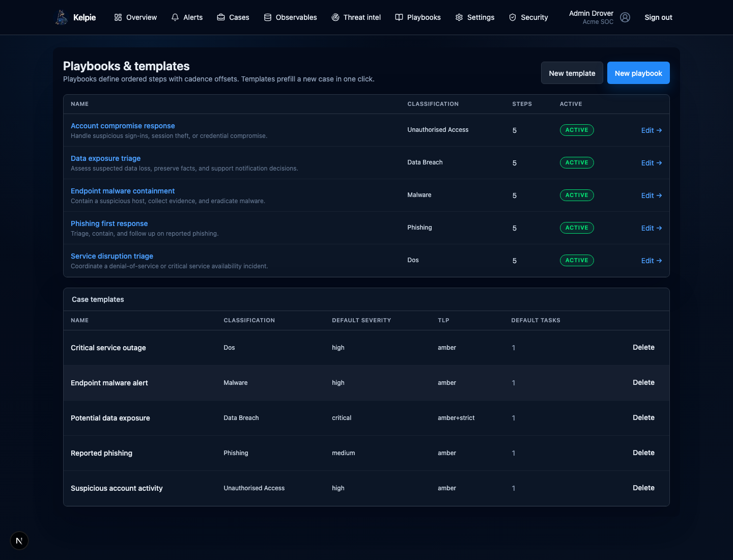This screenshot has width=733, height=560.
Task: Open the Threat intel page
Action: pos(356,17)
